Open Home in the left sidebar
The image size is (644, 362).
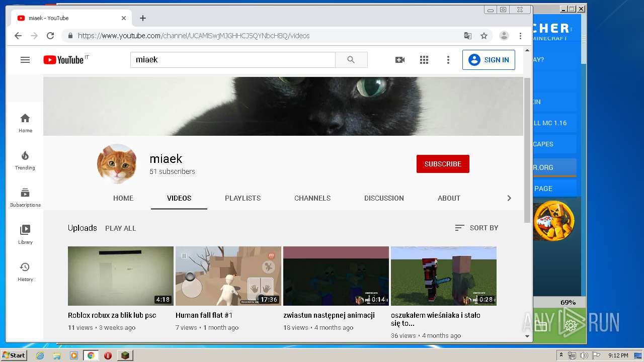pyautogui.click(x=25, y=123)
